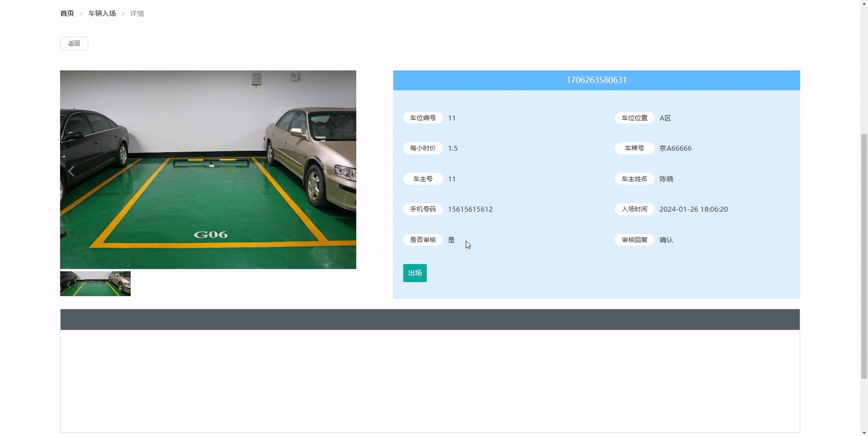Viewport: 868px width, 436px height.
Task: Click the 入场时间 label tag
Action: (634, 209)
